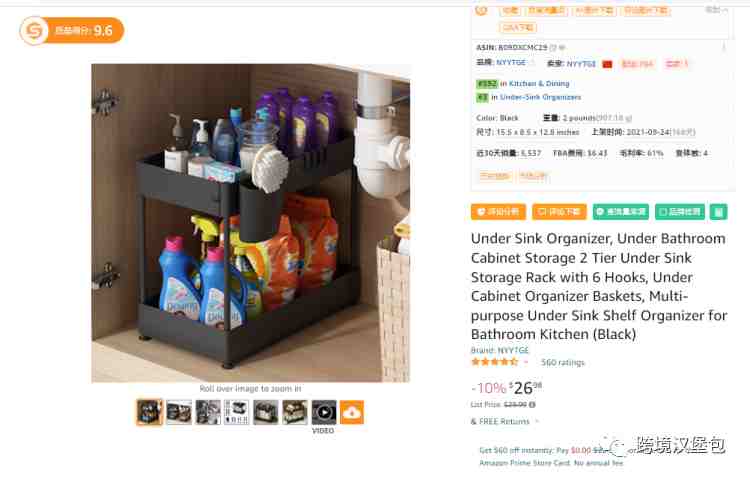Screen dimensions: 750x479
Task: Click the orange S score badge showing 9.6
Action: click(x=72, y=31)
